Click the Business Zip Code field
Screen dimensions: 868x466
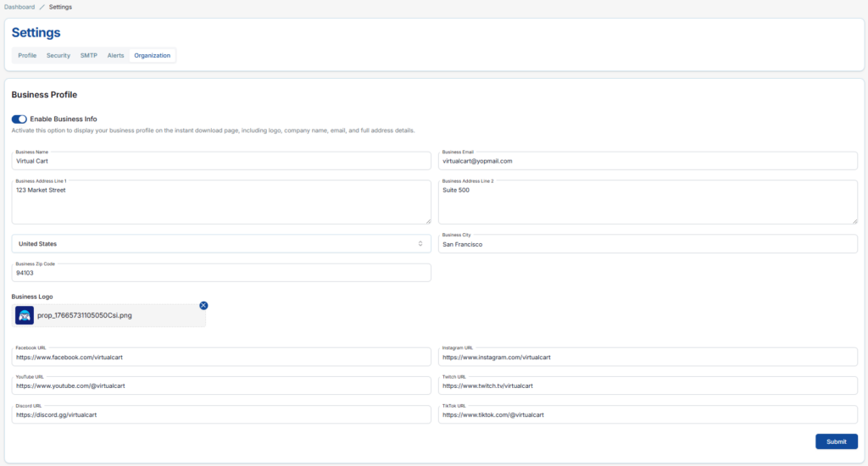pos(221,273)
